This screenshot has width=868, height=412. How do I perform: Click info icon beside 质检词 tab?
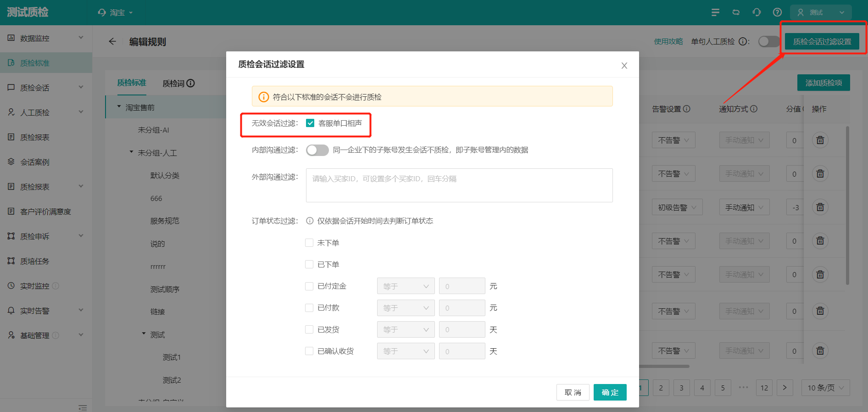pyautogui.click(x=191, y=83)
